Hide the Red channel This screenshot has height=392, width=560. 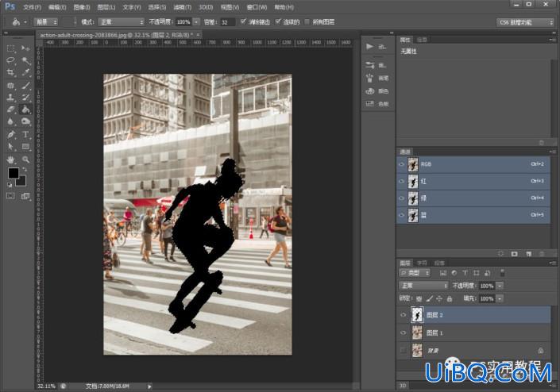402,181
